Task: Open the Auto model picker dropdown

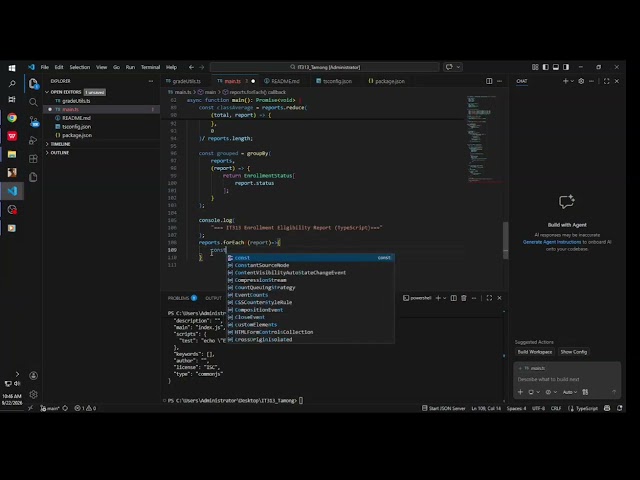Action: (570, 392)
